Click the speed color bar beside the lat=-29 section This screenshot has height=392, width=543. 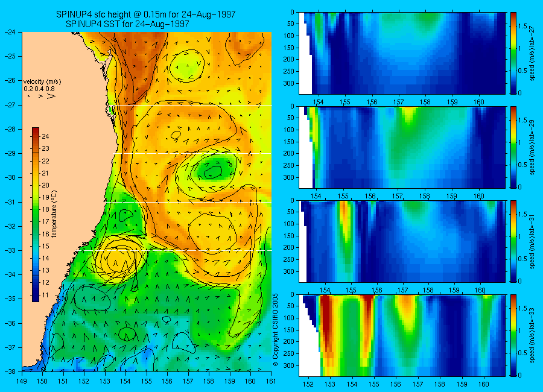click(x=513, y=147)
